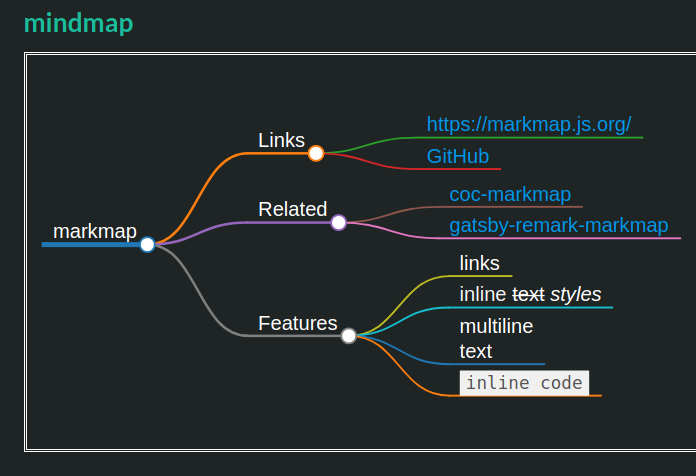Click the italic 'styles' word
The image size is (696, 476).
point(576,294)
